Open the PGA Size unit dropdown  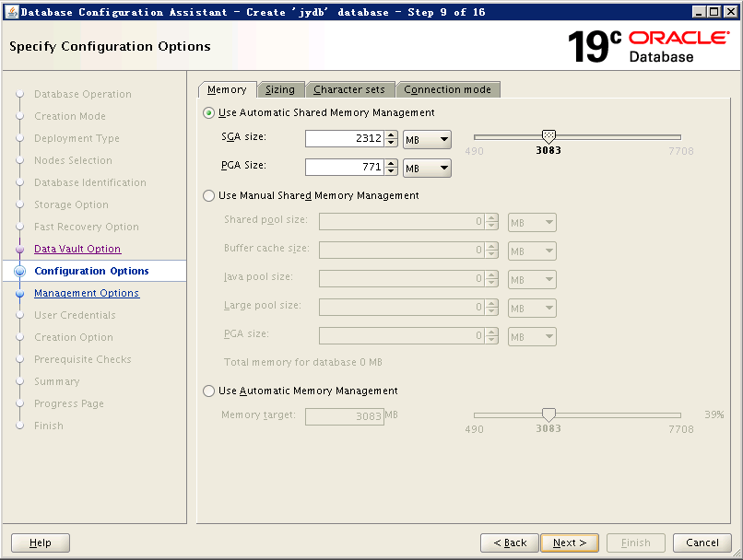(x=427, y=168)
